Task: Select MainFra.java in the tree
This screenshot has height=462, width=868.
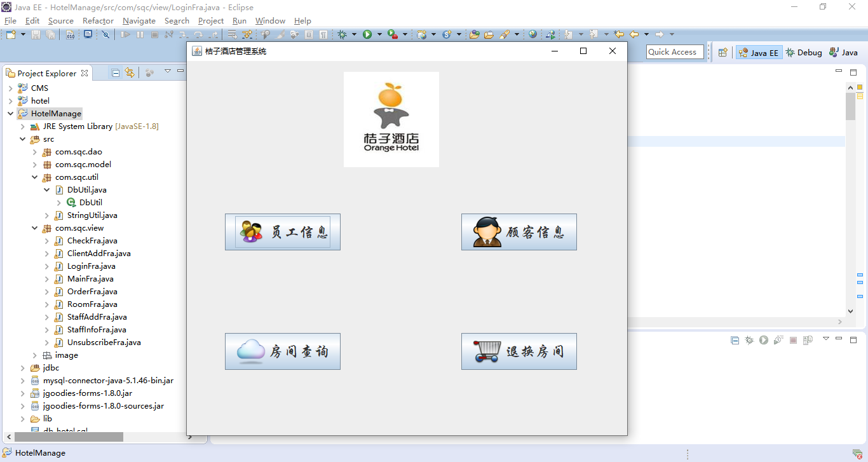Action: coord(90,279)
